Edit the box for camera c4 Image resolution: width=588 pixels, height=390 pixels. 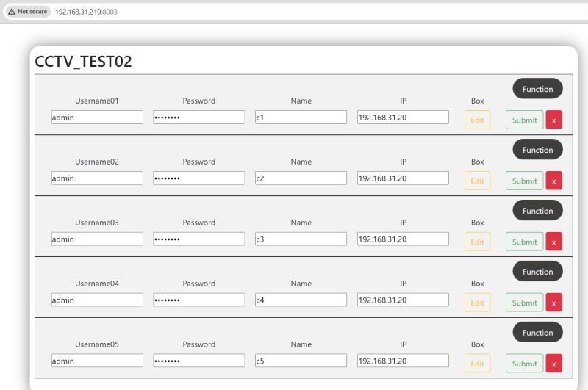477,303
